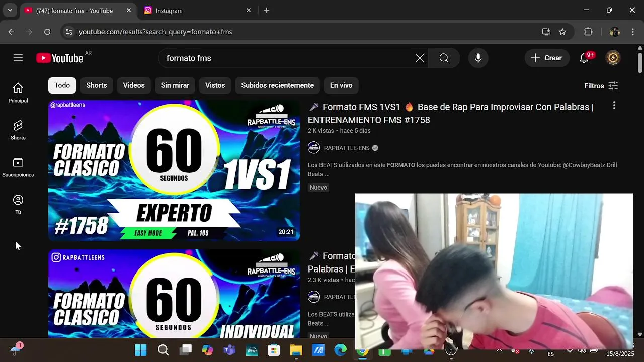Run search with magnifier button
The height and width of the screenshot is (362, 644).
point(444,58)
